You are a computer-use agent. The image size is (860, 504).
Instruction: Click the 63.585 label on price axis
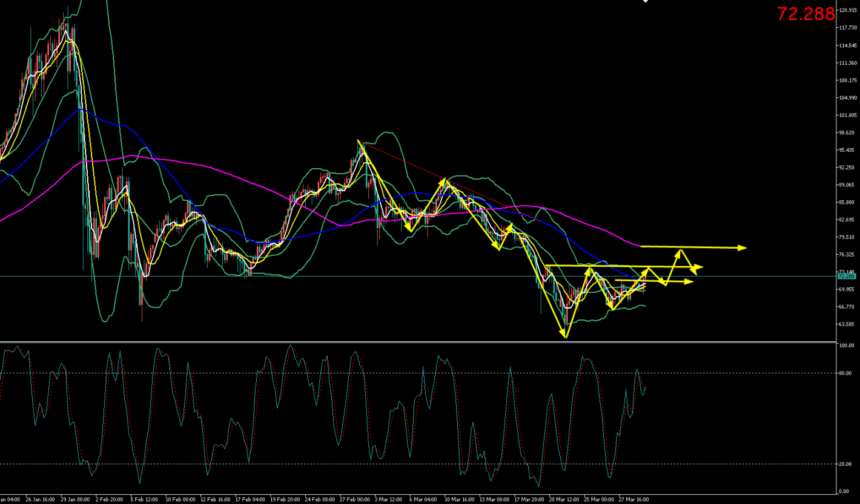pos(846,324)
